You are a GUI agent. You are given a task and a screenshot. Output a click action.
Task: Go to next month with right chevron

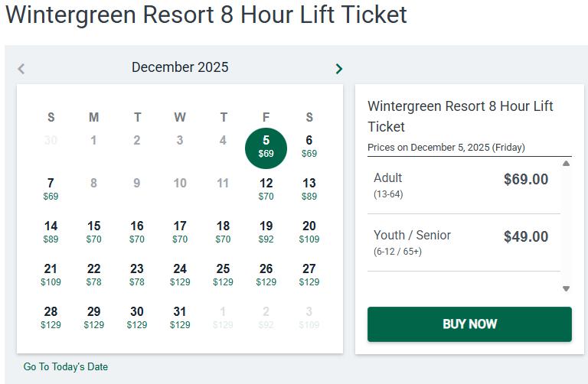click(339, 69)
